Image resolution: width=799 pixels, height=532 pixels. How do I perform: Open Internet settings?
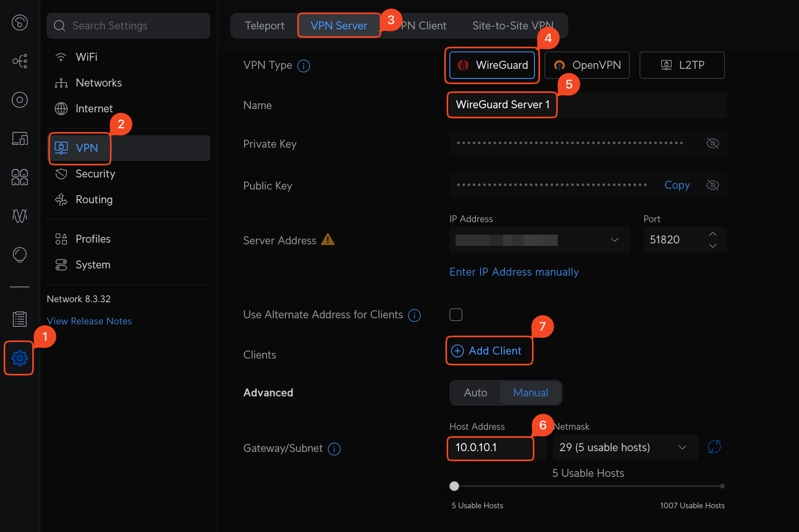(x=128, y=109)
